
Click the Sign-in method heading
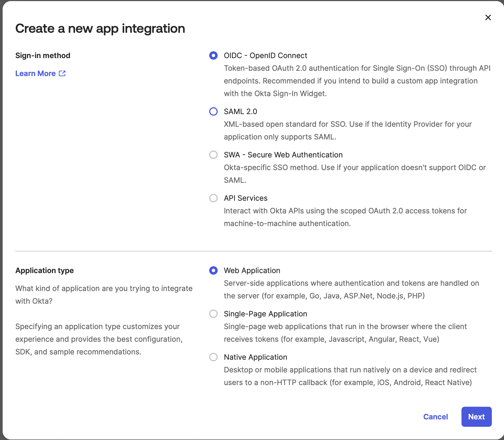pyautogui.click(x=43, y=55)
